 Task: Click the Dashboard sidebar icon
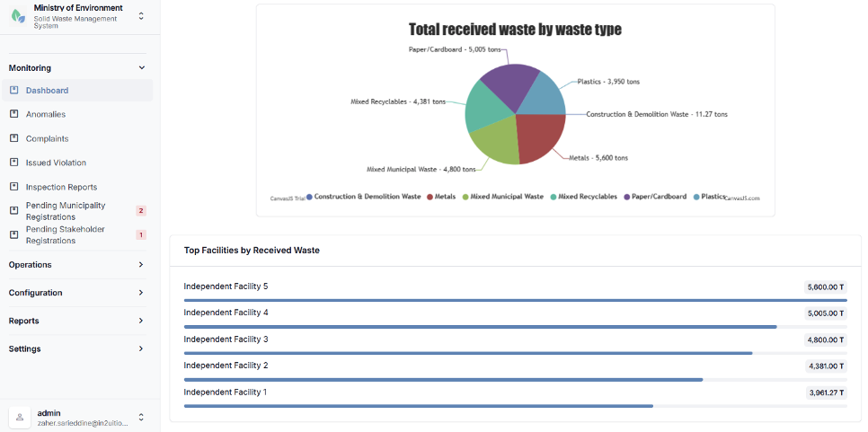14,90
